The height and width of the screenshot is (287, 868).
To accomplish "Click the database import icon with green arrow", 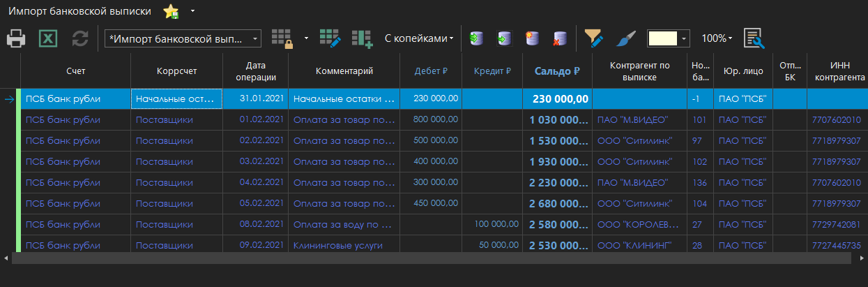I will click(504, 38).
